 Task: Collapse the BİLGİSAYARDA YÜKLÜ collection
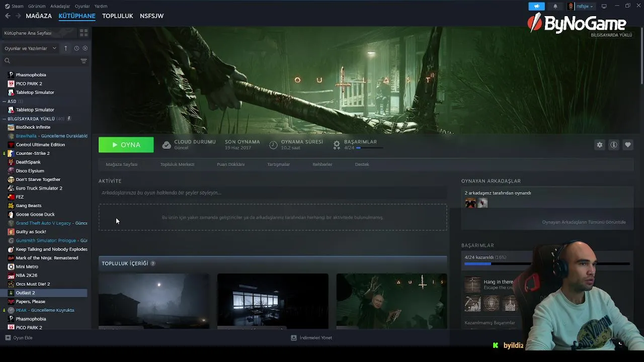coord(4,119)
